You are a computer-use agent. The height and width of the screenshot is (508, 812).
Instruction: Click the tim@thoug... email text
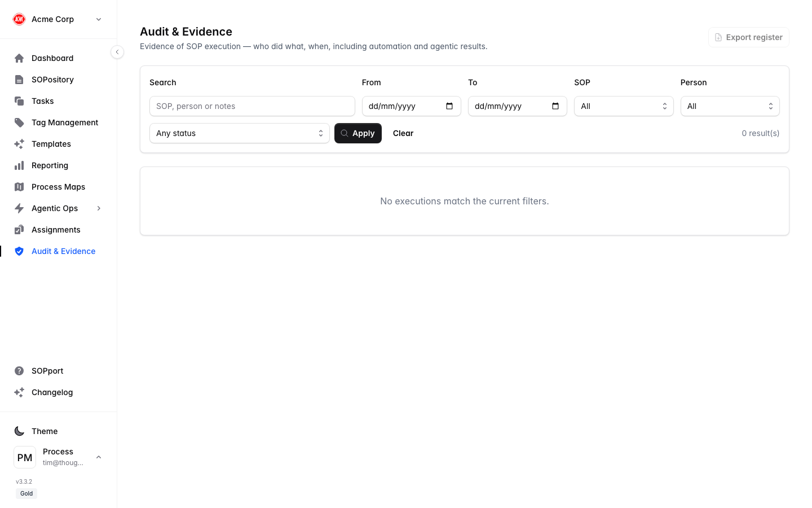click(x=63, y=463)
